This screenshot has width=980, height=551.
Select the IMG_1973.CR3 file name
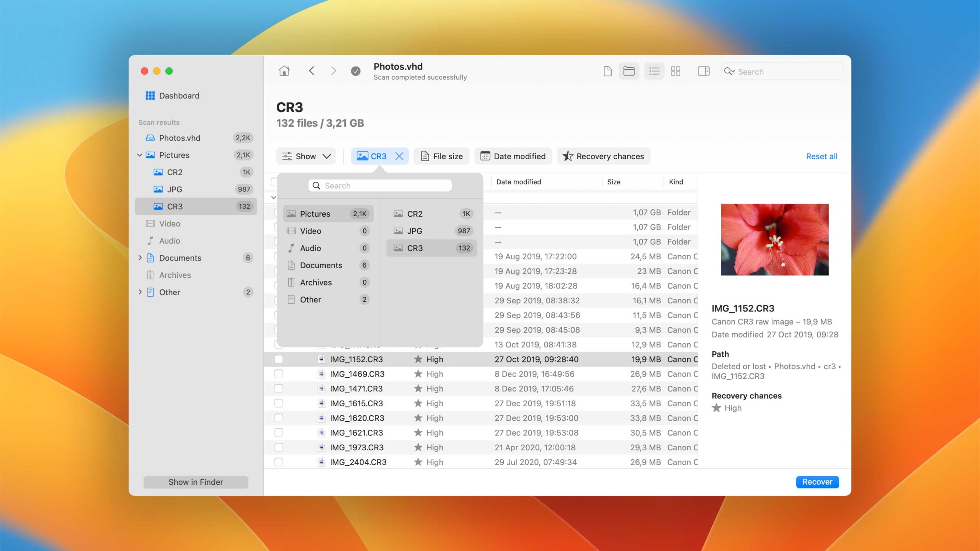357,447
